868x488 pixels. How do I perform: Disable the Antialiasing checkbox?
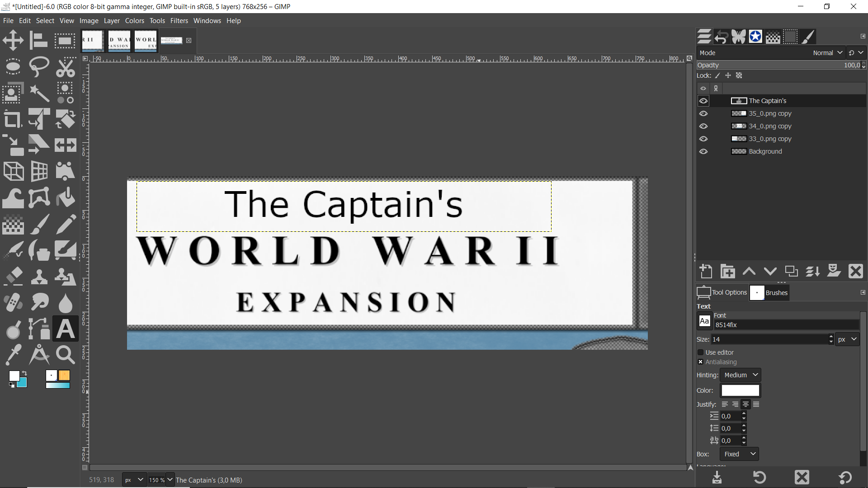[701, 362]
